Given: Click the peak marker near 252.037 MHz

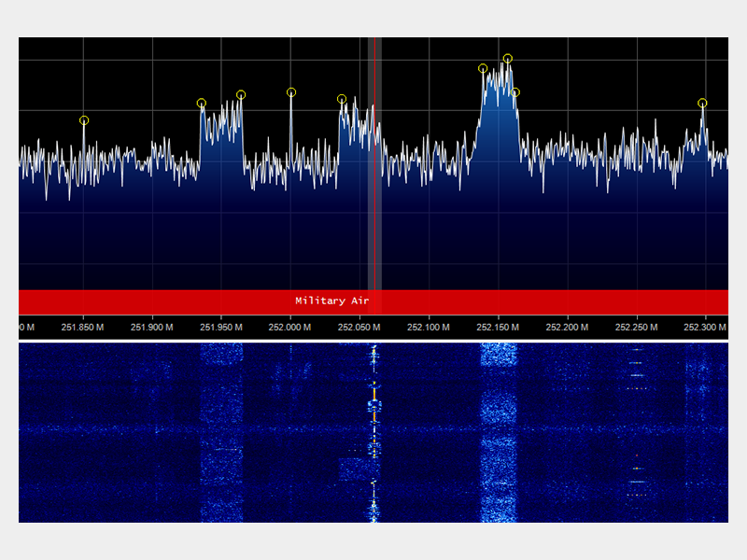Looking at the screenshot, I should coord(342,99).
